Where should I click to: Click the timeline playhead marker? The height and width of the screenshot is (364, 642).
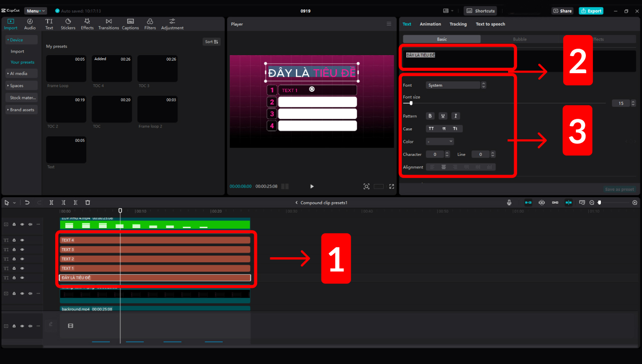pos(120,211)
